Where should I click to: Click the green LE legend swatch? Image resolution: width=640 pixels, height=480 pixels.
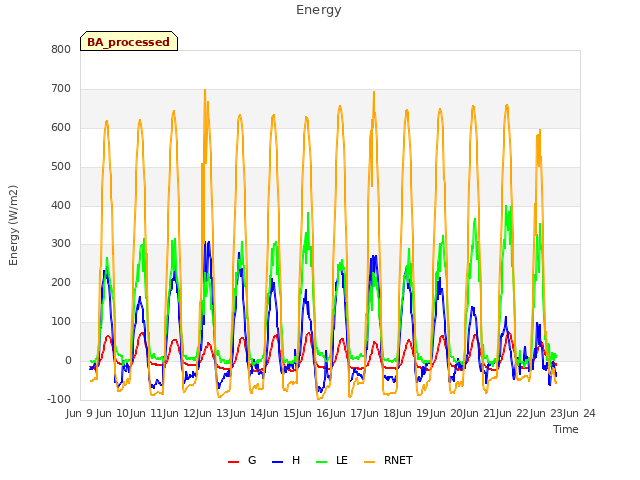(322, 462)
